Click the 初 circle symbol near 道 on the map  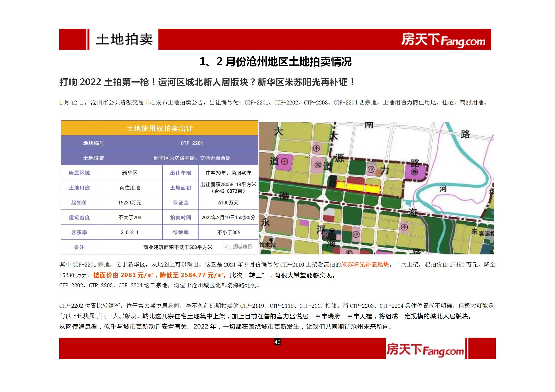pyautogui.click(x=318, y=165)
